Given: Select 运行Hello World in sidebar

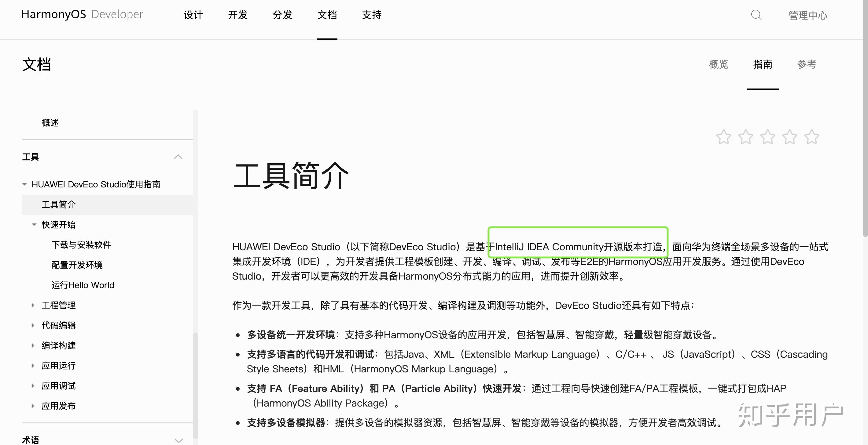Looking at the screenshot, I should click(83, 285).
